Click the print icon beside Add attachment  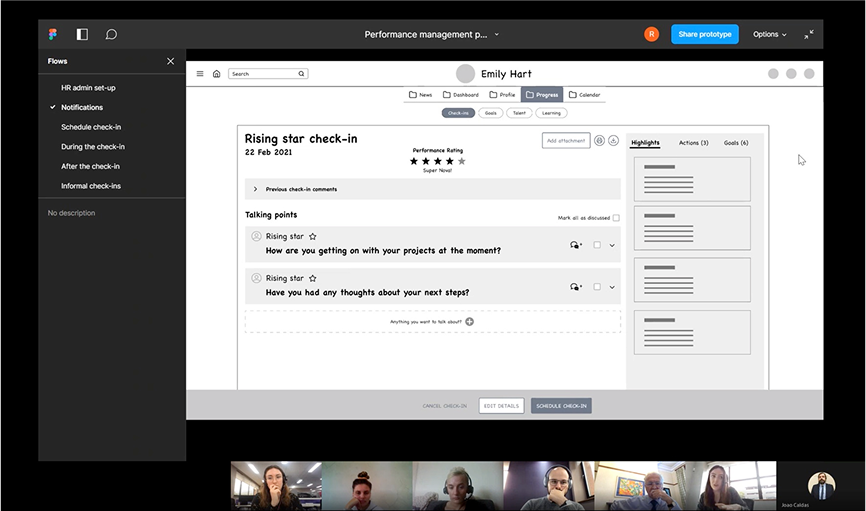599,141
